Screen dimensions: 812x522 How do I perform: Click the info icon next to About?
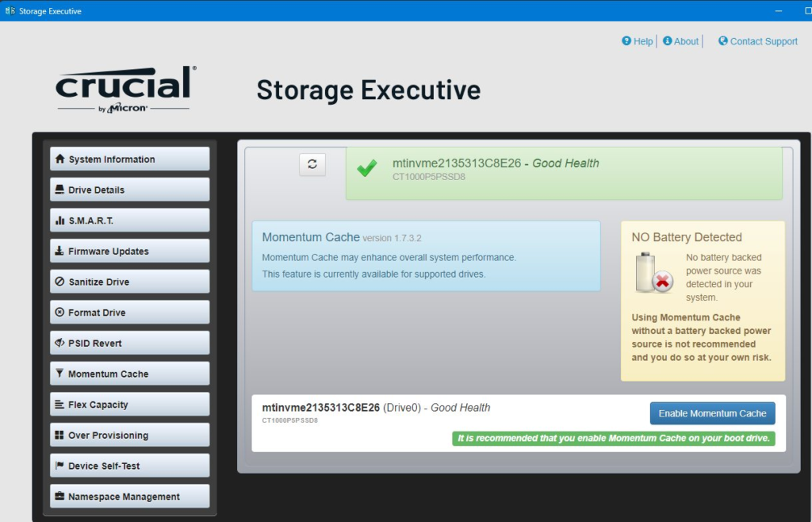tap(668, 41)
